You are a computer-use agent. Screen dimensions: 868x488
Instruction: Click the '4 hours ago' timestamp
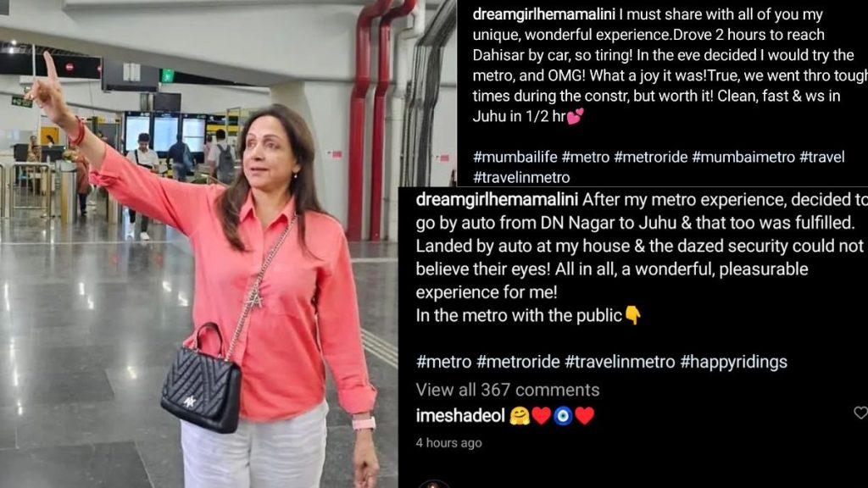coord(448,443)
